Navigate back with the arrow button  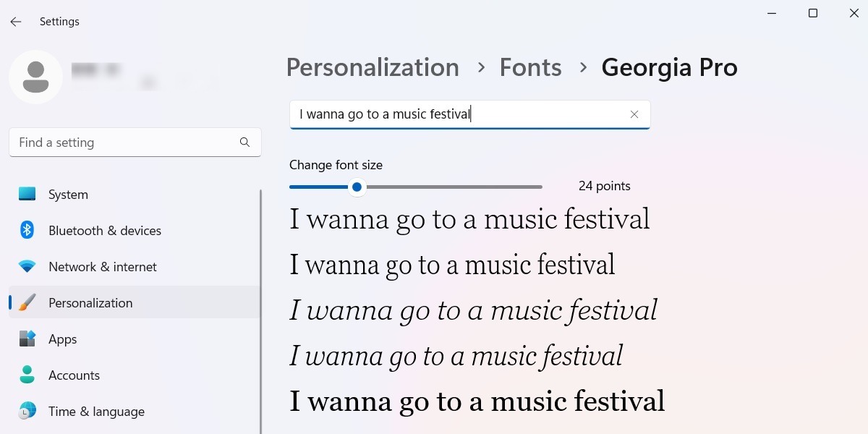coord(15,21)
